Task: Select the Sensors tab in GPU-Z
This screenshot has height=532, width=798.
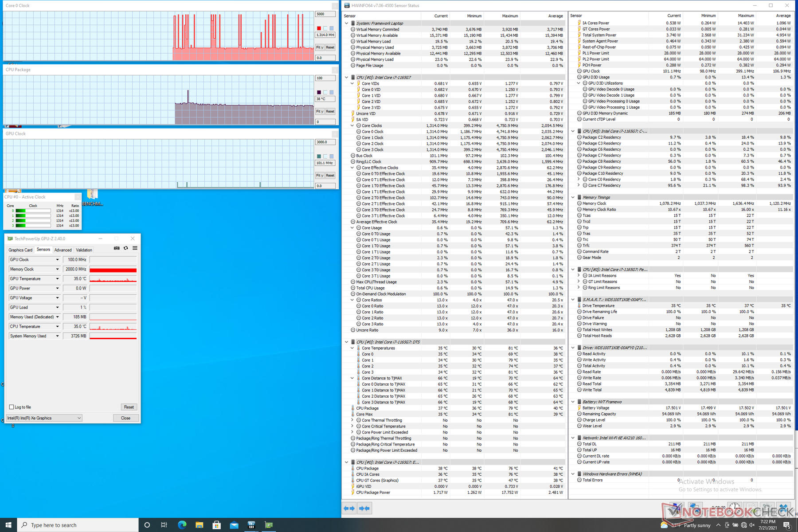Action: (43, 250)
